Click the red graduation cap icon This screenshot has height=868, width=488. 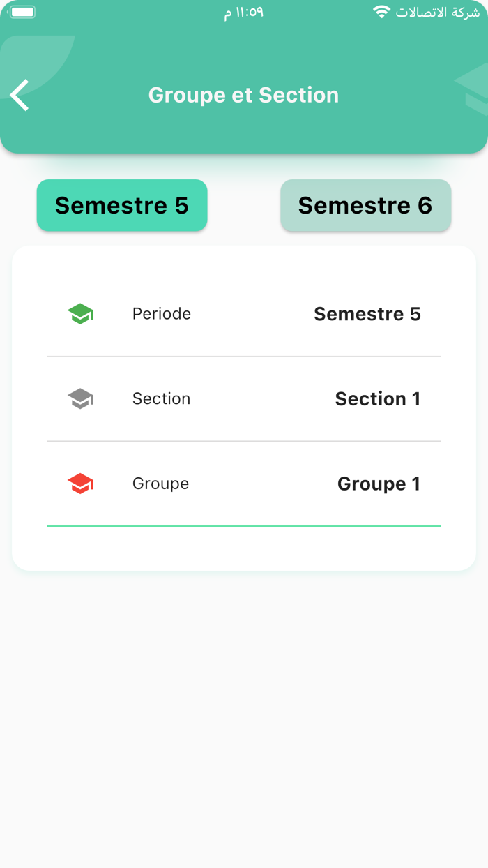tap(81, 484)
